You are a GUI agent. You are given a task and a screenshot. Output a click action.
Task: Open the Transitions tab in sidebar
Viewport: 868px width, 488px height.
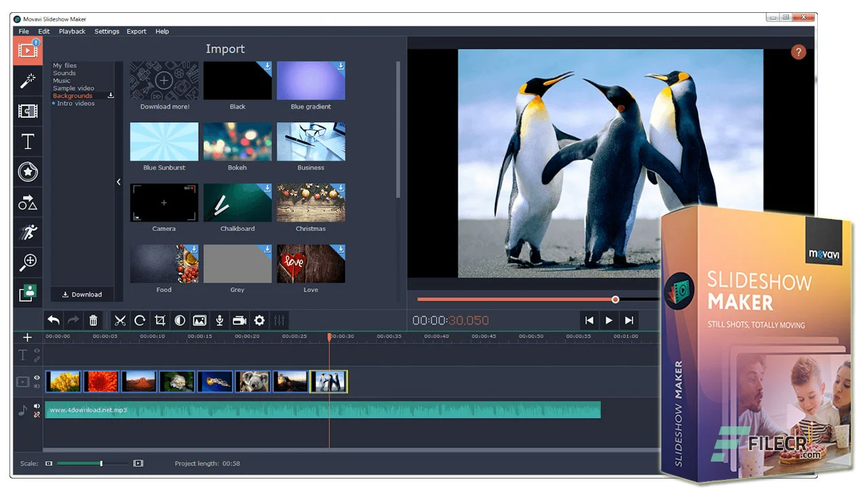point(28,111)
